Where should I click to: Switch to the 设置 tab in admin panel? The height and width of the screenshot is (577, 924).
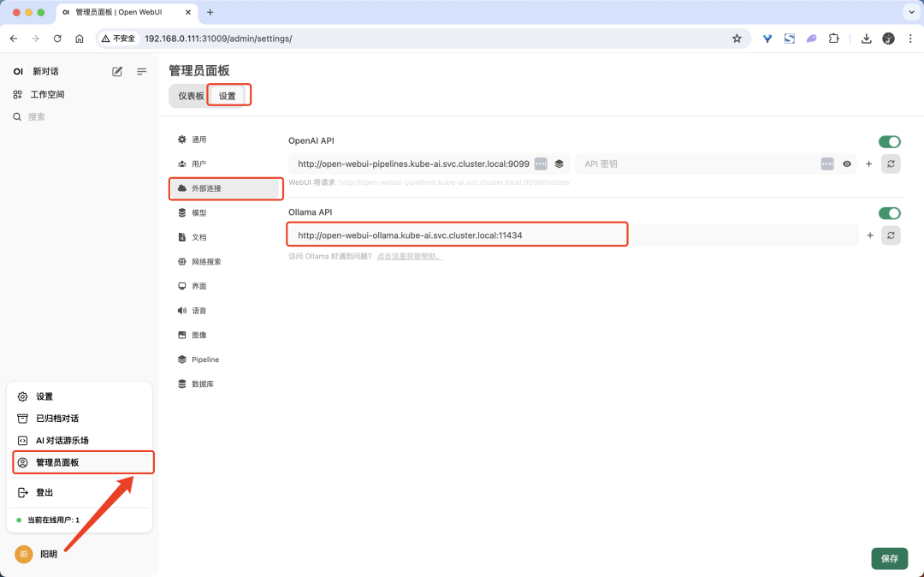click(x=228, y=96)
